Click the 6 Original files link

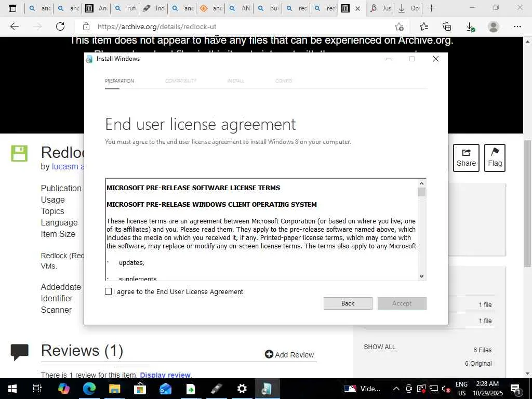point(478,363)
